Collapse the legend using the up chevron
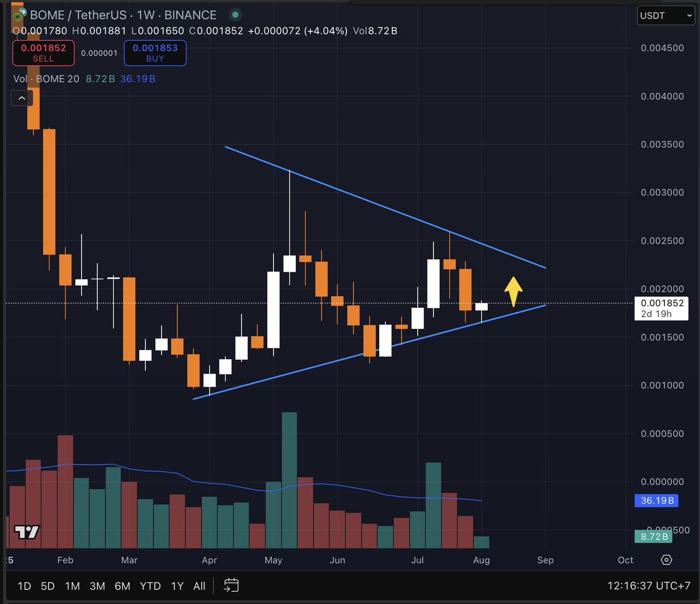Viewport: 700px width, 604px height. pos(22,98)
